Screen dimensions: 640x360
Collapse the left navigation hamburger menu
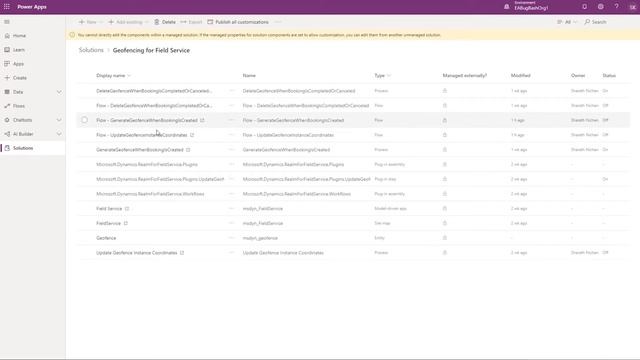click(x=7, y=22)
